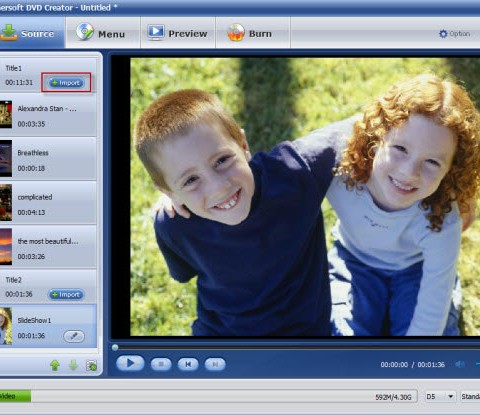The height and width of the screenshot is (415, 480).
Task: Go to the Preview tab
Action: 178,33
